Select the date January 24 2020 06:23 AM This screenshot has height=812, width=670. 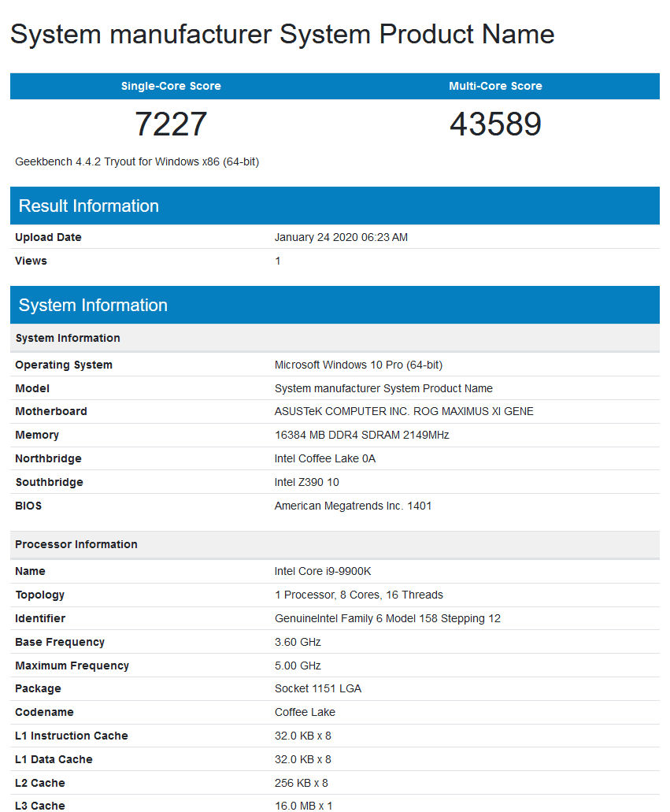coord(341,237)
